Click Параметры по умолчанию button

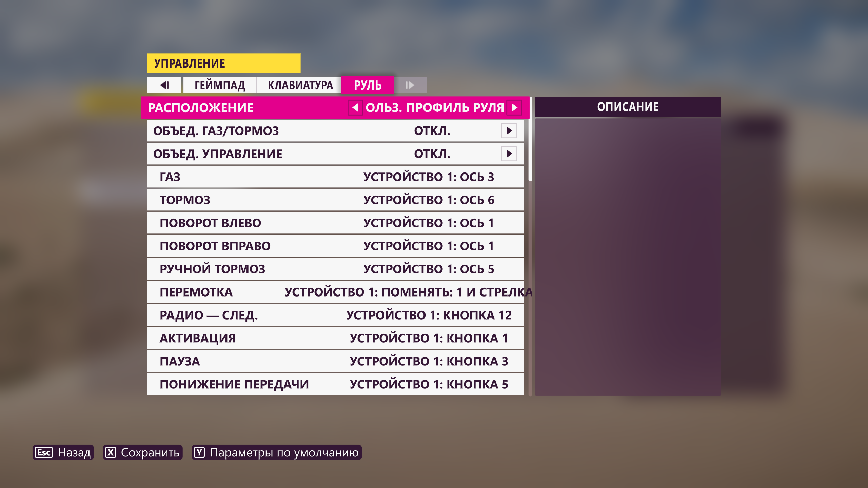click(275, 452)
